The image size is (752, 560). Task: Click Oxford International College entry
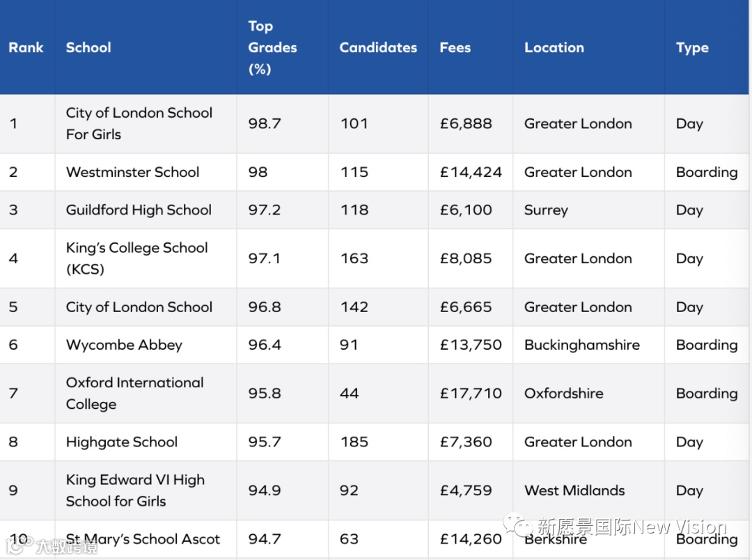point(134,393)
